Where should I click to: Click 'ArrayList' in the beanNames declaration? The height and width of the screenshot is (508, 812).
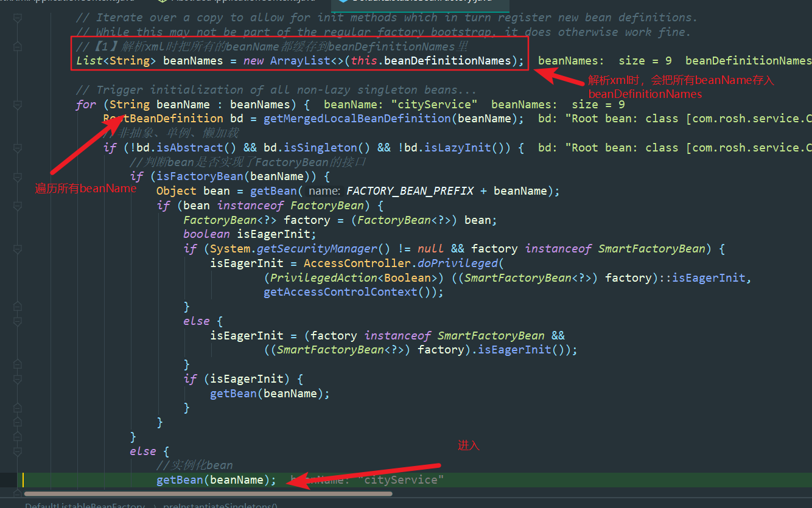300,61
